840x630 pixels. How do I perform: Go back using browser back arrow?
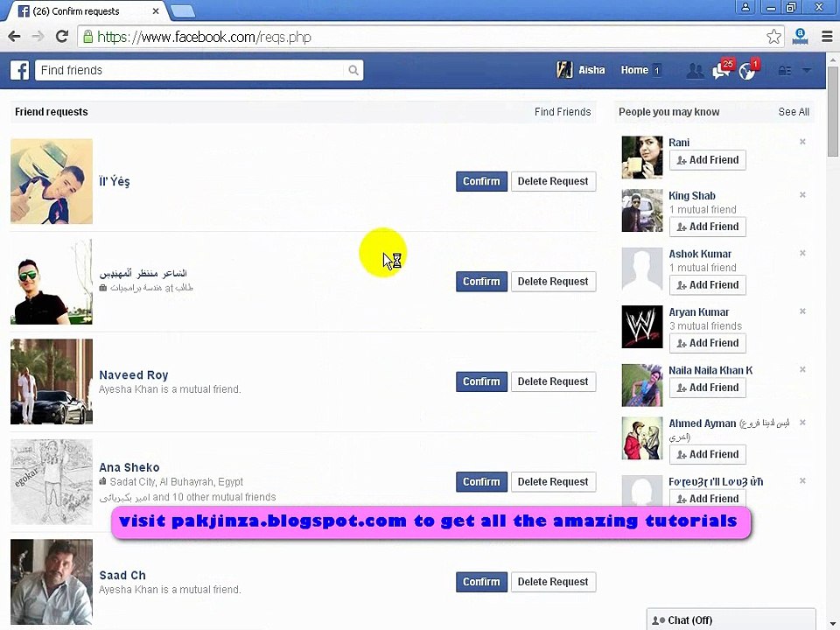(x=15, y=37)
